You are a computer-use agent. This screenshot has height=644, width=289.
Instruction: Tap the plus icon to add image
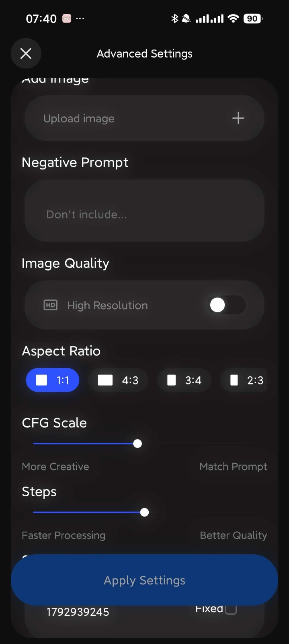click(238, 118)
